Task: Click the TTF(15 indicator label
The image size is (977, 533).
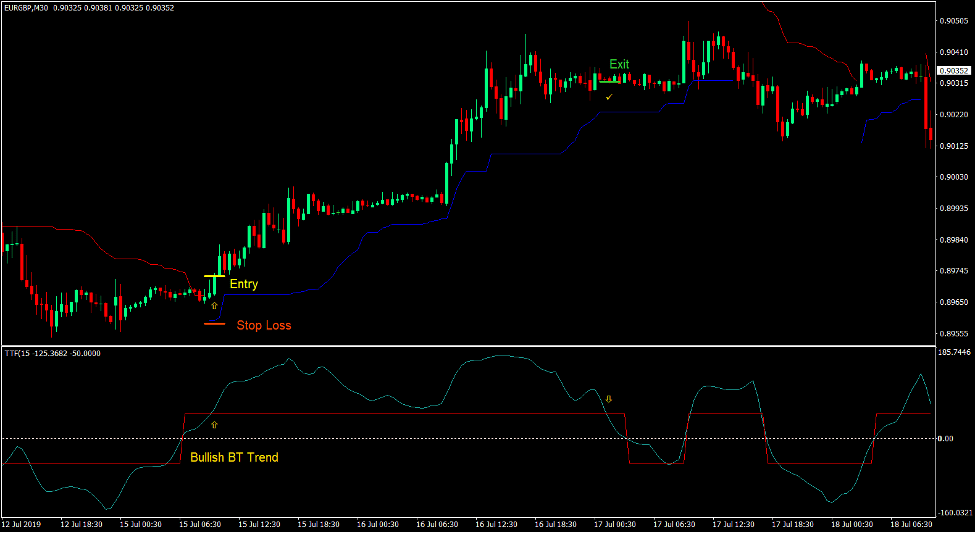Action: (x=44, y=353)
